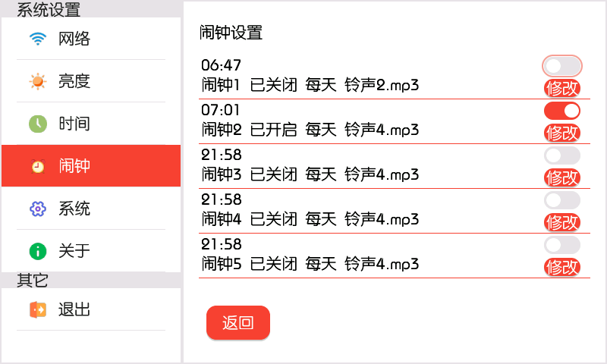This screenshot has height=364, width=607.
Task: Select the 时间 menu entry
Action: [x=91, y=124]
